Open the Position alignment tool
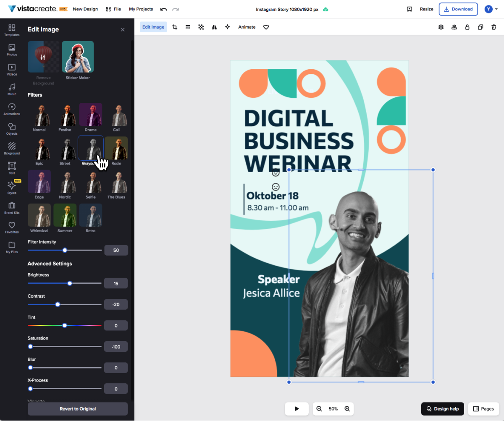The height and width of the screenshot is (421, 504). tap(454, 27)
